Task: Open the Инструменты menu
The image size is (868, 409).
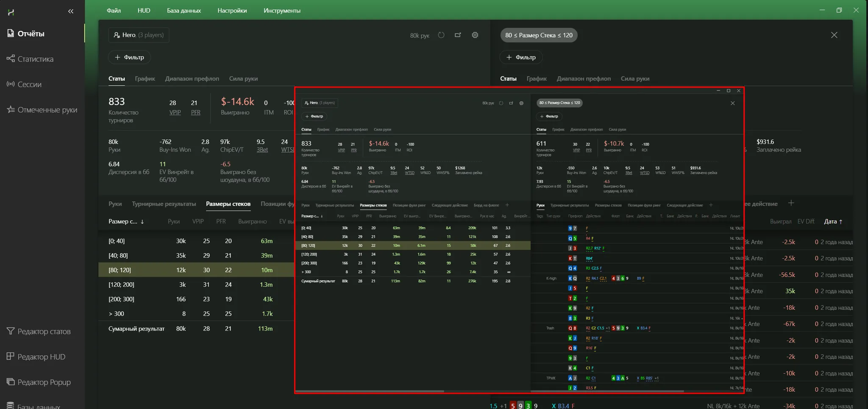Action: 282,10
